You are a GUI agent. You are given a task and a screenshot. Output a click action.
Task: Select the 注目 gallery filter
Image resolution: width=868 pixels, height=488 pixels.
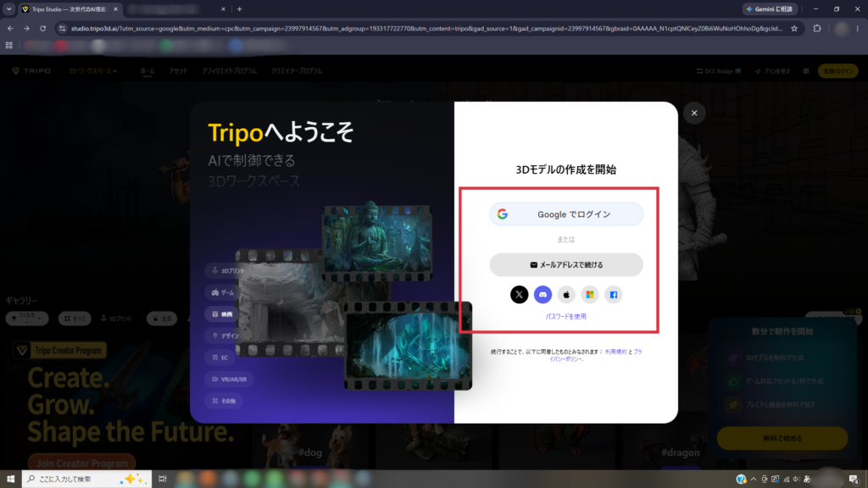162,319
